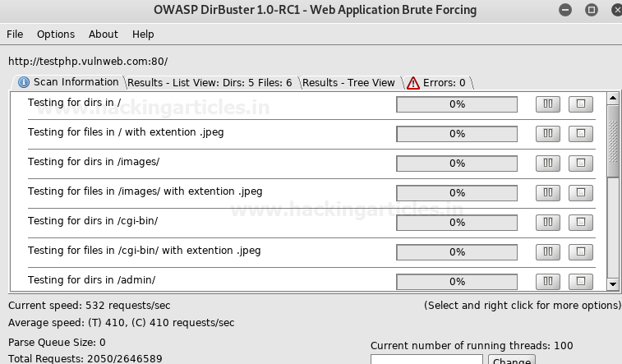Stop testing for dirs in /images/

[581, 164]
